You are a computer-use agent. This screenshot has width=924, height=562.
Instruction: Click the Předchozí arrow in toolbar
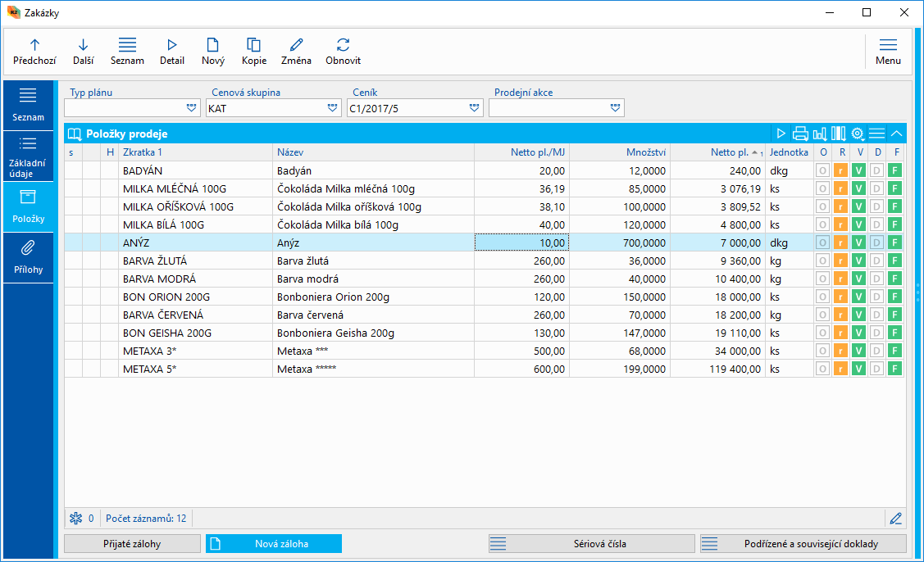pyautogui.click(x=34, y=52)
